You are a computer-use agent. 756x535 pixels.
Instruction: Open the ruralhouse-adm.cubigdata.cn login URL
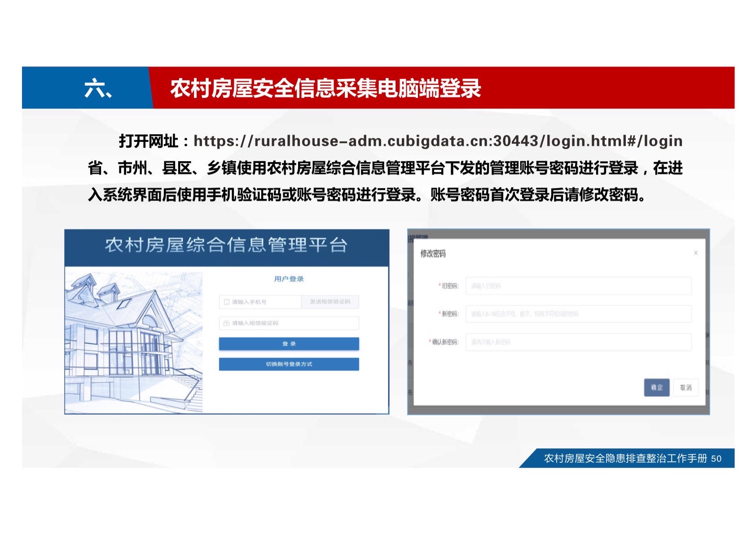(x=438, y=141)
